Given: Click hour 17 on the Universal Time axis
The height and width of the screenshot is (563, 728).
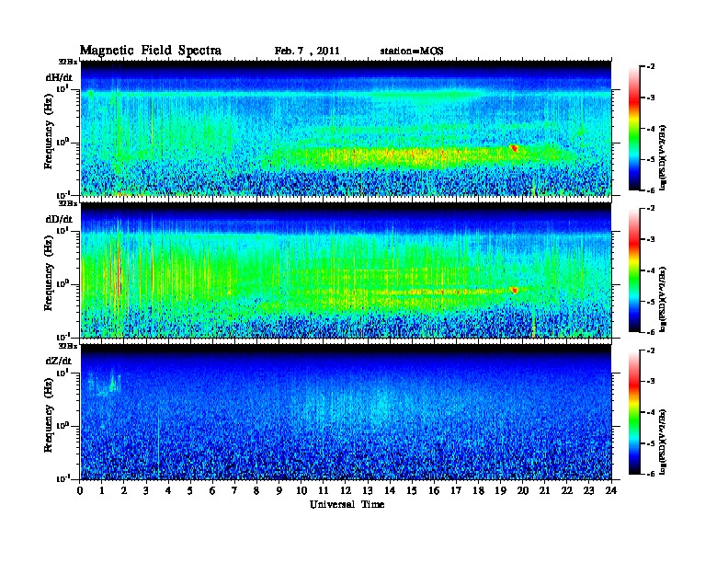Looking at the screenshot, I should click(457, 490).
